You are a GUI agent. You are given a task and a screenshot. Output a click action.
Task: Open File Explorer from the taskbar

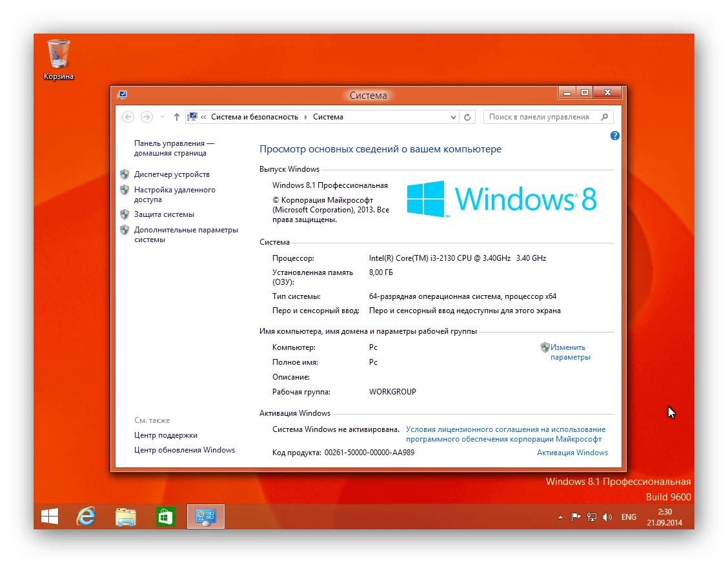click(x=125, y=517)
